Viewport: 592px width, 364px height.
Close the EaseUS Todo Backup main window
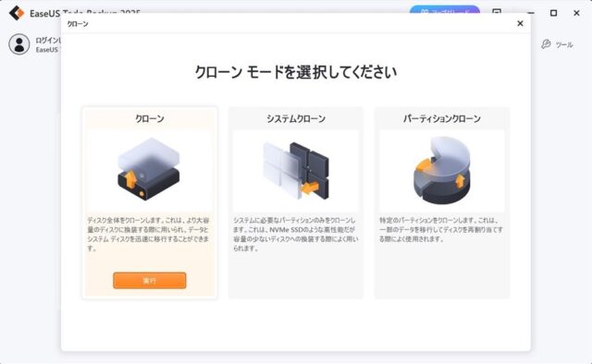pyautogui.click(x=576, y=13)
